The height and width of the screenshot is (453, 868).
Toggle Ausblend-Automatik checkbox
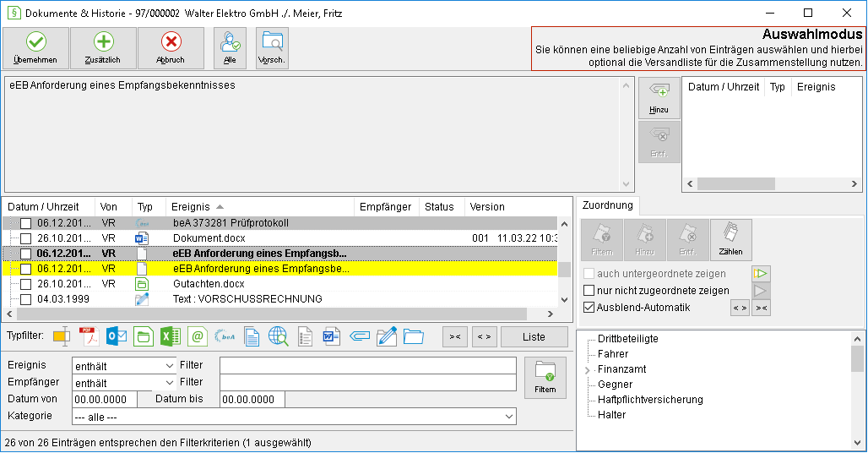pos(589,308)
